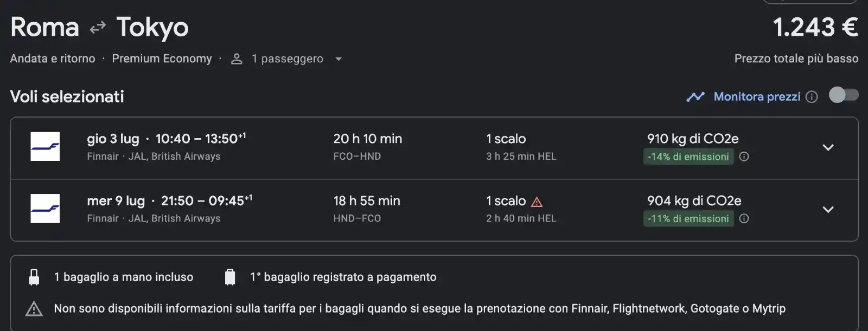Click the -14% di emissioni badge
This screenshot has width=868, height=331.
[688, 157]
